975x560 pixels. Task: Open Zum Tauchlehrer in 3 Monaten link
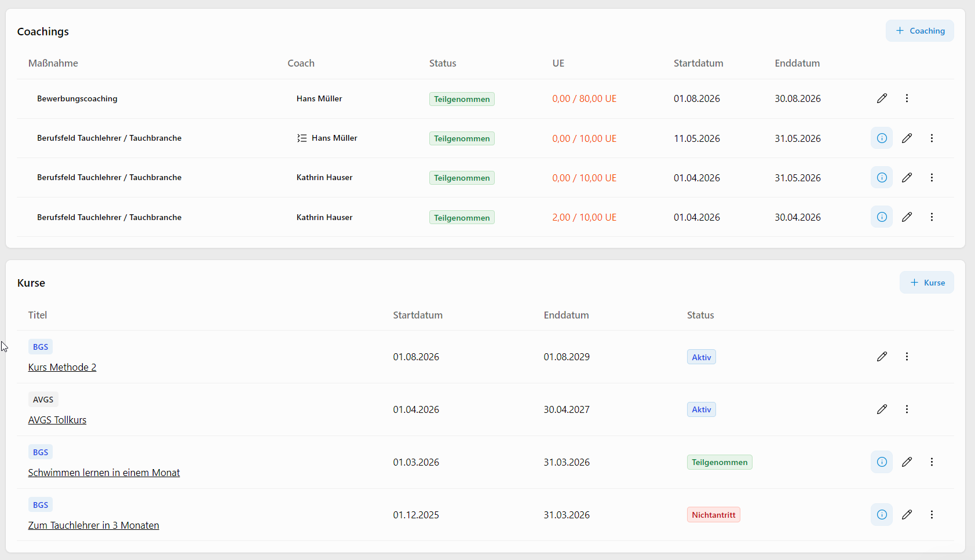point(94,525)
